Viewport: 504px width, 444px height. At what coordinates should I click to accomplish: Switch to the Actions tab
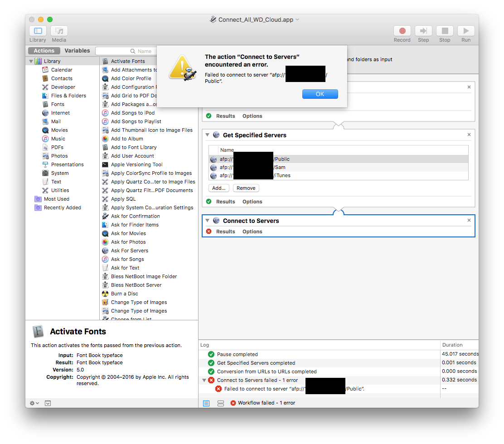[x=44, y=51]
